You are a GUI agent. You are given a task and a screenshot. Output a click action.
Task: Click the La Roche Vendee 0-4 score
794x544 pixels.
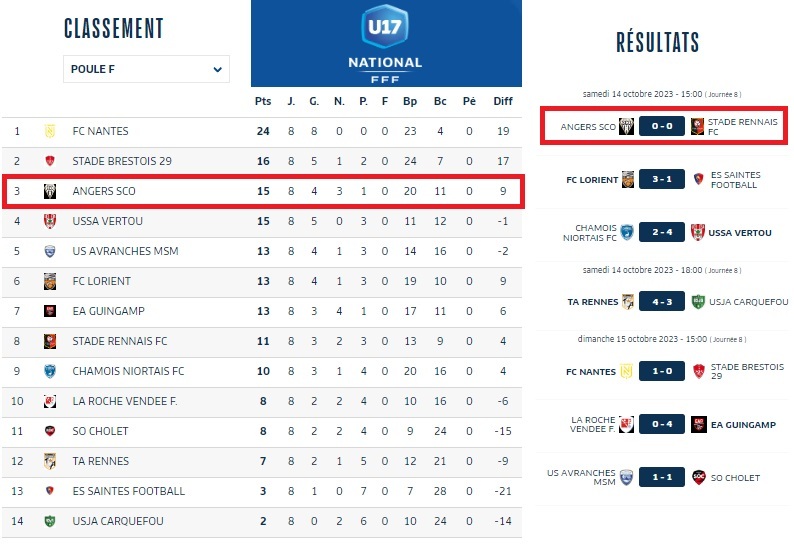(x=663, y=425)
